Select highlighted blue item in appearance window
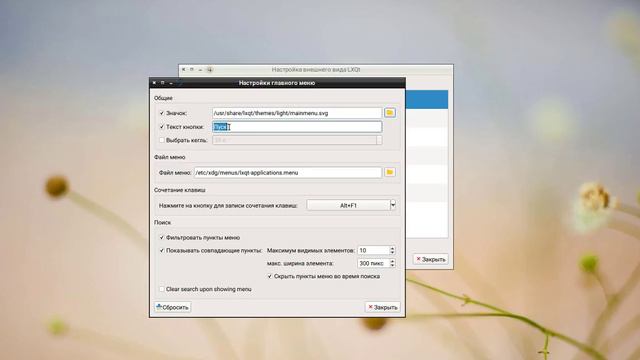 pyautogui.click(x=427, y=100)
